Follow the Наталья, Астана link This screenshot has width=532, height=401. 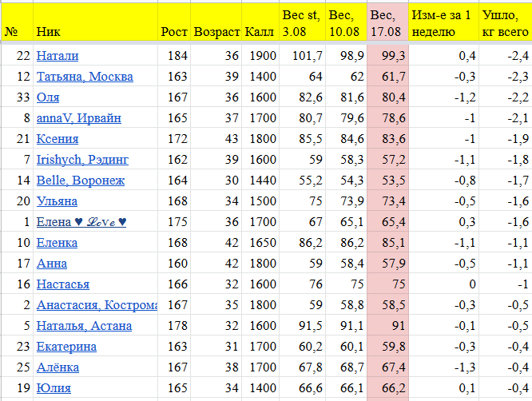[x=85, y=326]
